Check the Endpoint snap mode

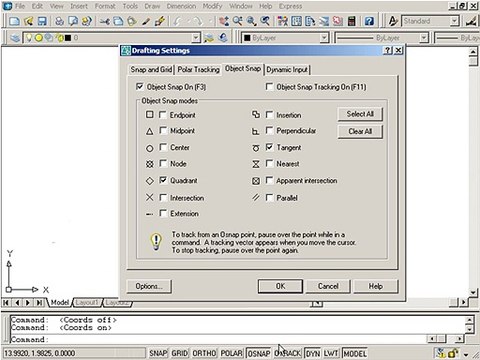(163, 115)
